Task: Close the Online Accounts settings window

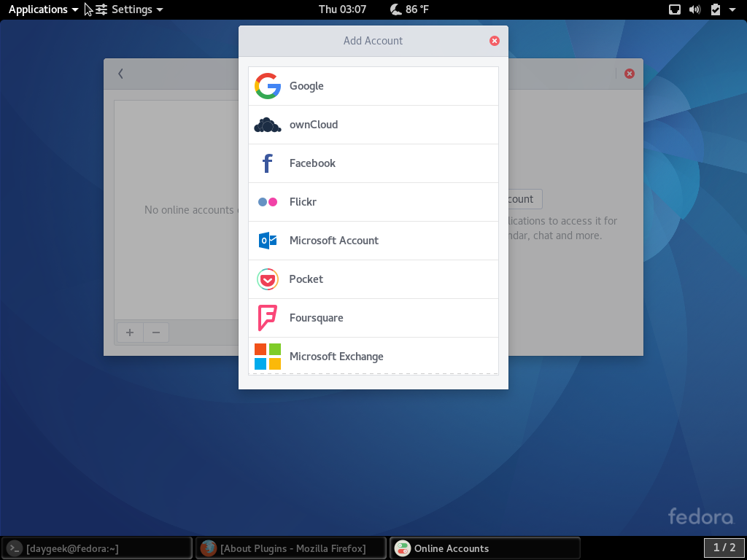Action: (630, 74)
